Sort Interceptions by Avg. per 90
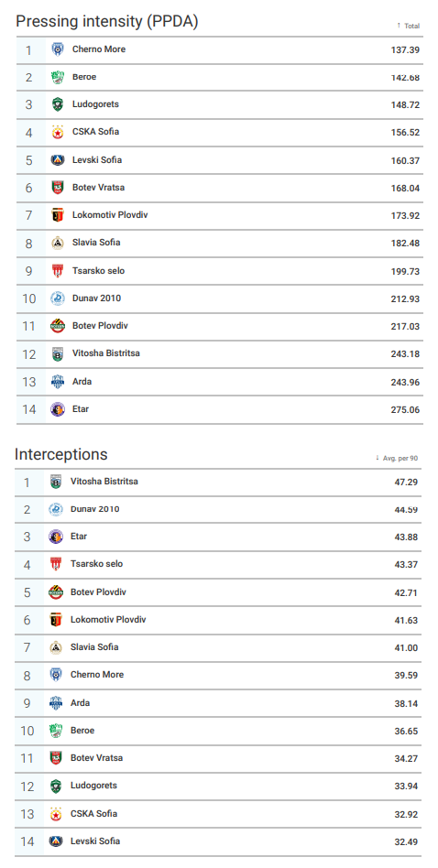 (397, 459)
